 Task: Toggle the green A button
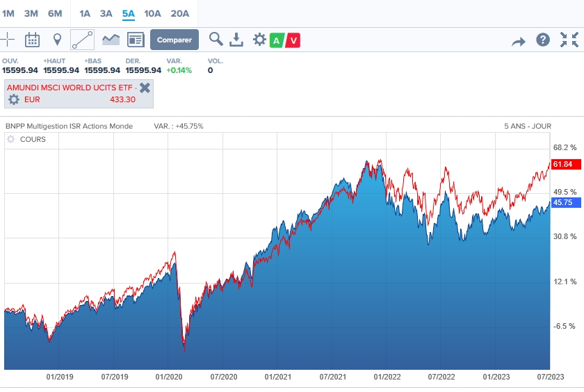[x=276, y=40]
